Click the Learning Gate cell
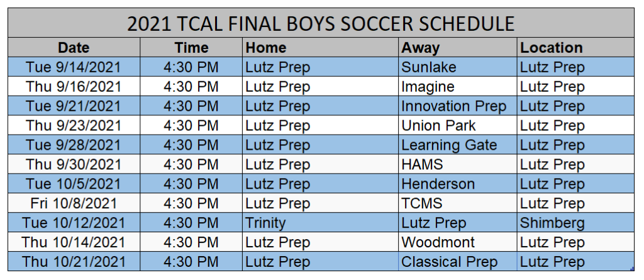 [x=458, y=145]
